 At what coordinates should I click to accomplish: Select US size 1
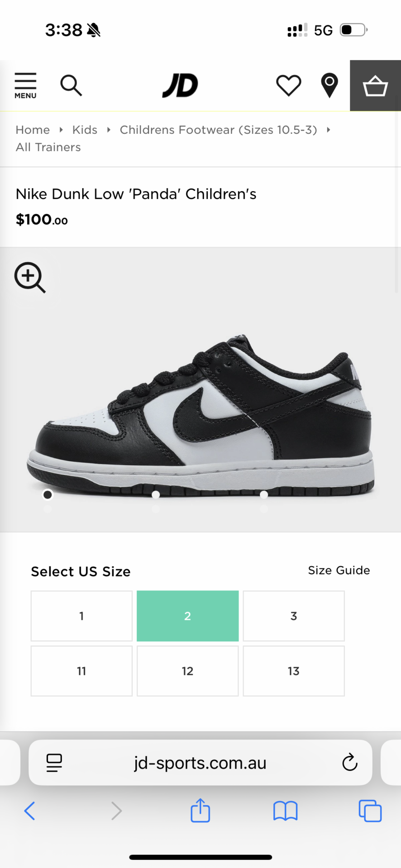tap(81, 616)
